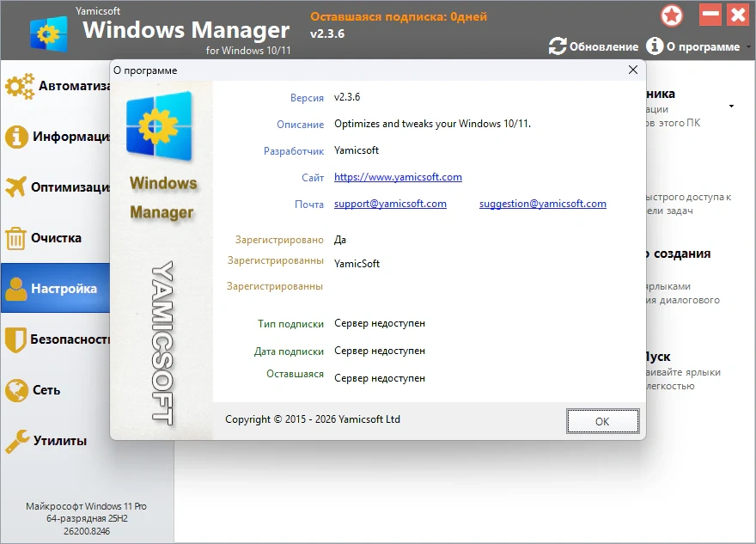Click the version value v2.3.6 in dialog
This screenshot has width=756, height=544.
(x=347, y=97)
